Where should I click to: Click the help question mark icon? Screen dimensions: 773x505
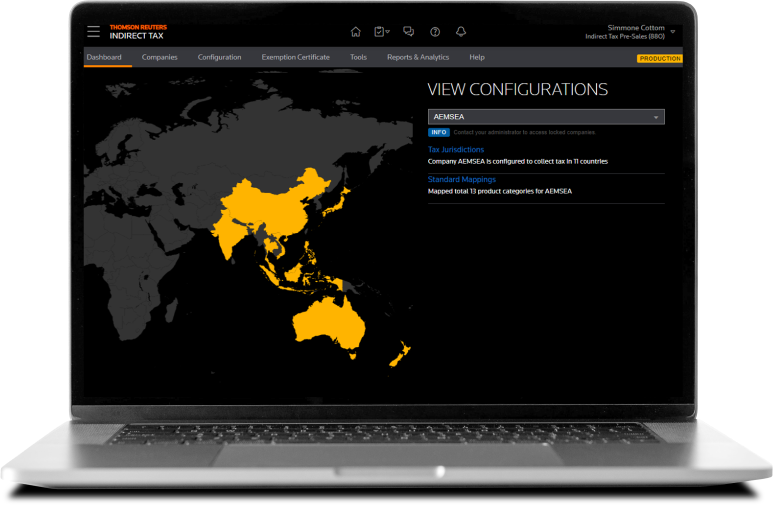pyautogui.click(x=435, y=32)
